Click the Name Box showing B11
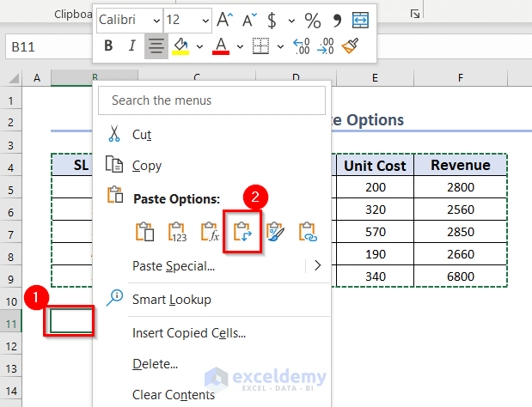532x407 pixels. (48, 46)
